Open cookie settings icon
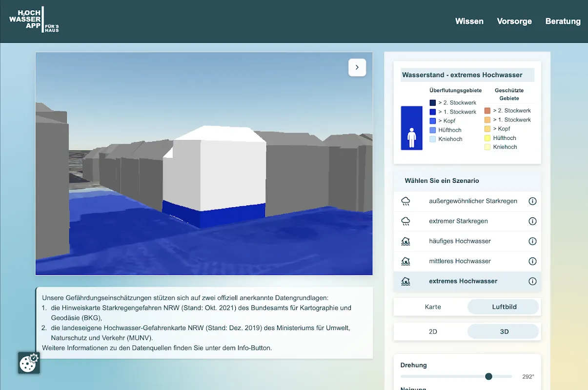588x390 pixels. pyautogui.click(x=28, y=363)
